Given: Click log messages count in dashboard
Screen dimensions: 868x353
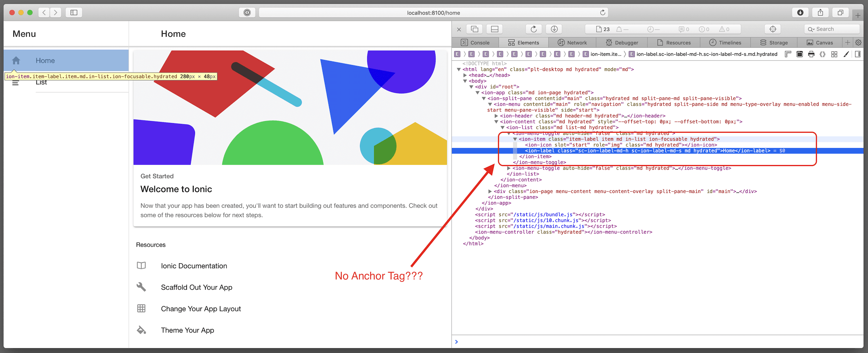Looking at the screenshot, I should click(x=684, y=29).
